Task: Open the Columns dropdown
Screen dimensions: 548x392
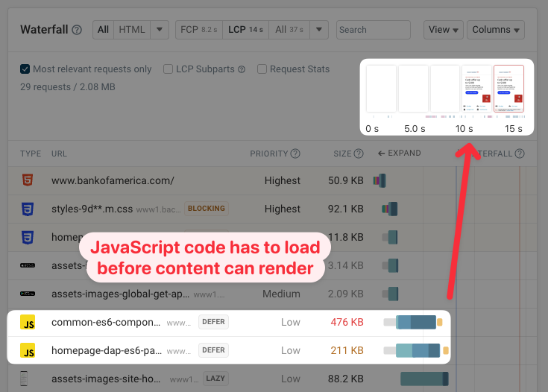Action: coord(496,30)
